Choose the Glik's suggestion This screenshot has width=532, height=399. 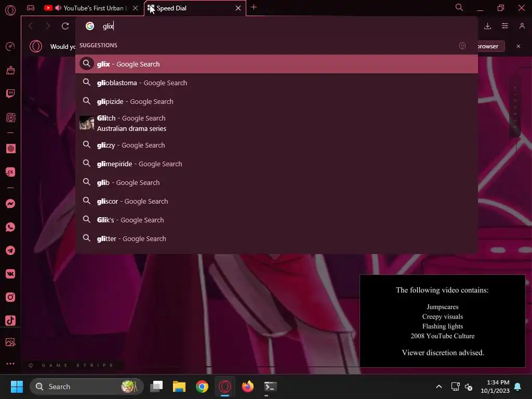point(276,220)
